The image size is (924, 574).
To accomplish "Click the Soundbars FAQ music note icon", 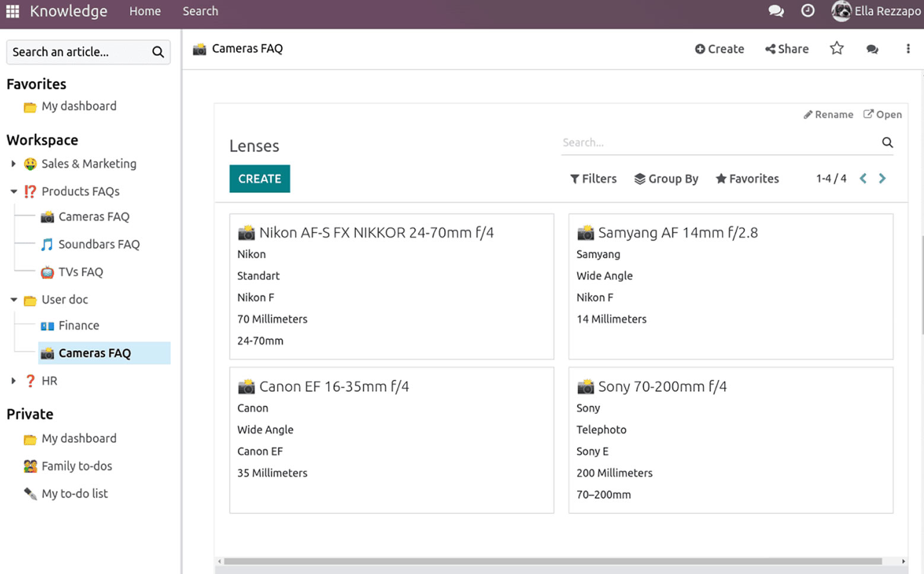I will click(47, 244).
